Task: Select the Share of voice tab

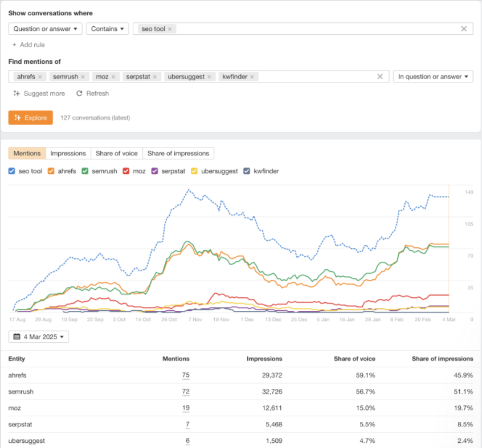Action: click(x=116, y=153)
